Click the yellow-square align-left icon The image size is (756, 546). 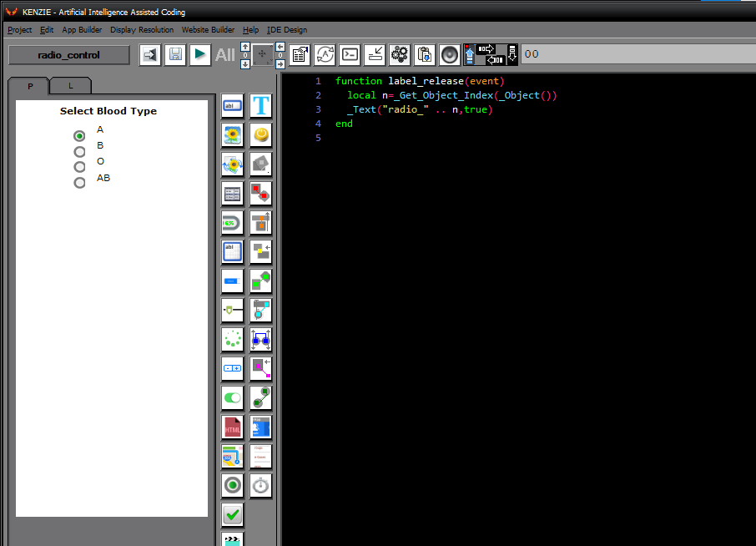[x=261, y=252]
